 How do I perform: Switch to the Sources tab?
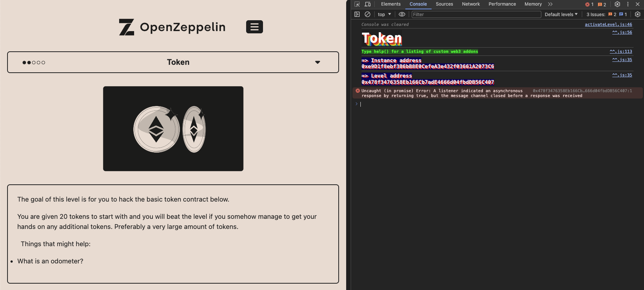tap(444, 4)
